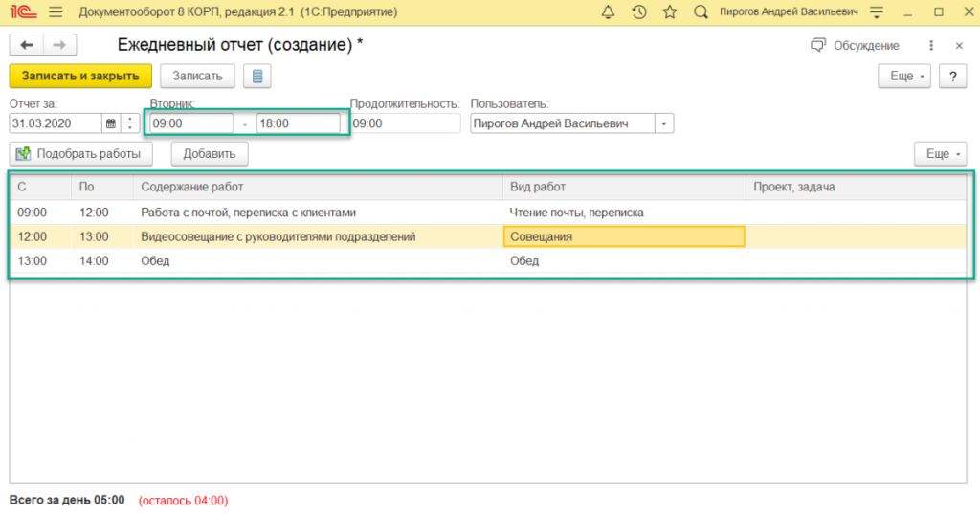
Task: Click the report print form icon
Action: coord(256,76)
